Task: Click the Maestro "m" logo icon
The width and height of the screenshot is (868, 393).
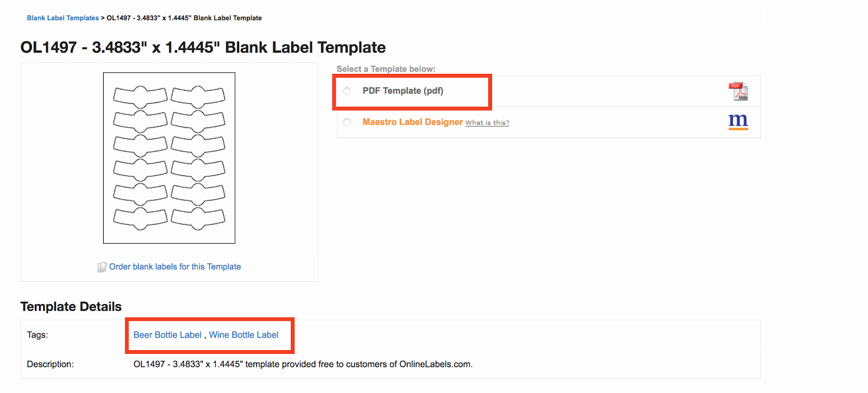Action: point(738,122)
